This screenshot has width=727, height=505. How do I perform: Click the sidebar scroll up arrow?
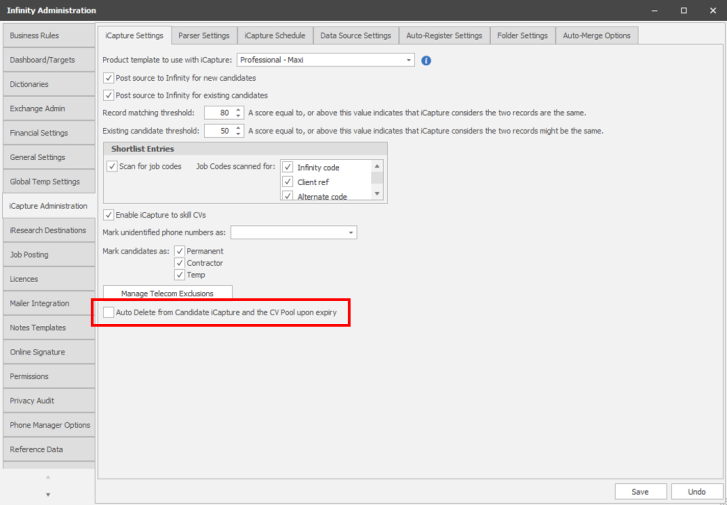48,477
